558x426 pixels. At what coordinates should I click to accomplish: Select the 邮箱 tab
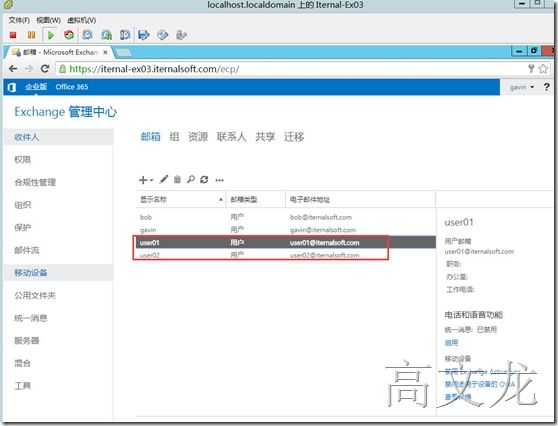pyautogui.click(x=150, y=137)
